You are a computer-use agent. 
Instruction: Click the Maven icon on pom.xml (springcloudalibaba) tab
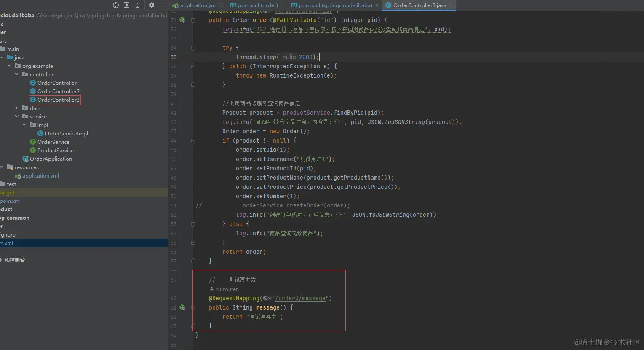(x=294, y=5)
